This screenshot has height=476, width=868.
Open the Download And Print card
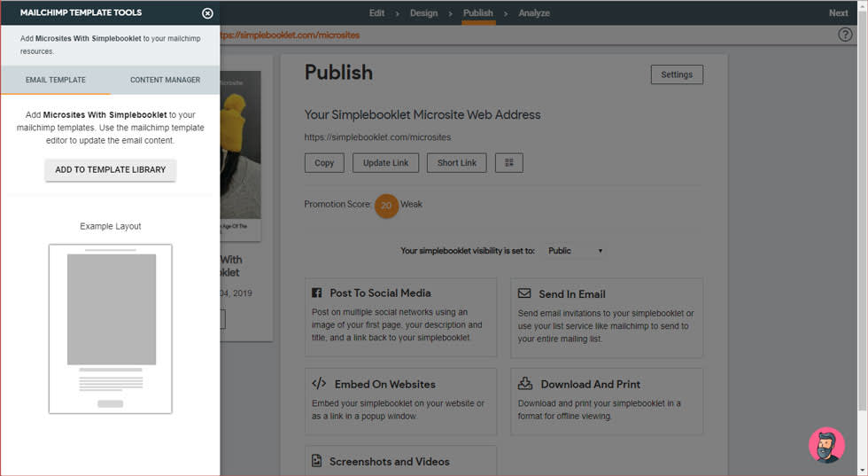tap(606, 402)
